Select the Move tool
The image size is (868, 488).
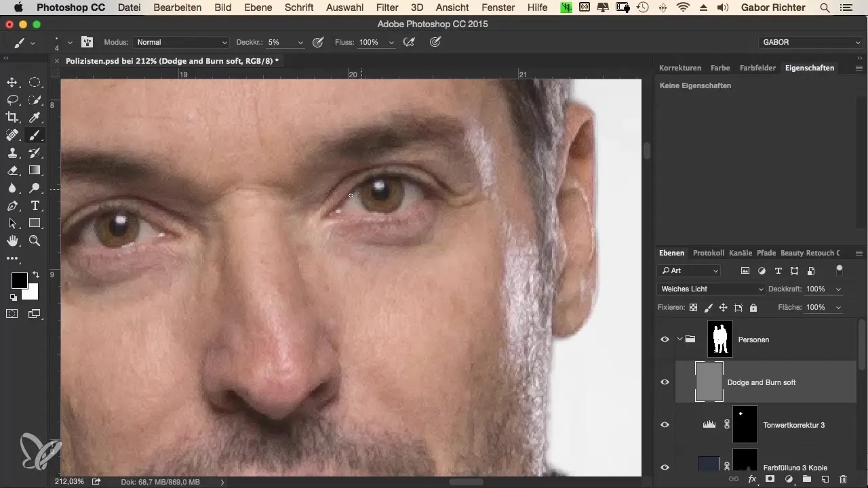click(12, 83)
